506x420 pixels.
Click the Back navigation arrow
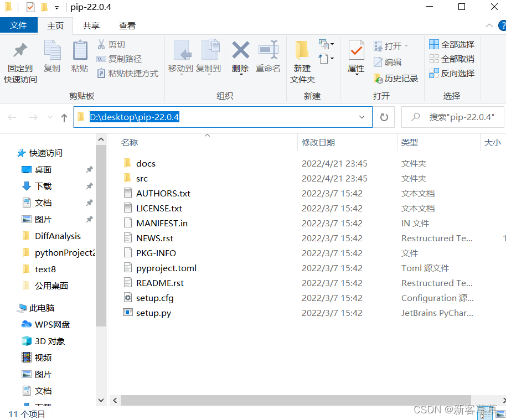(x=12, y=117)
